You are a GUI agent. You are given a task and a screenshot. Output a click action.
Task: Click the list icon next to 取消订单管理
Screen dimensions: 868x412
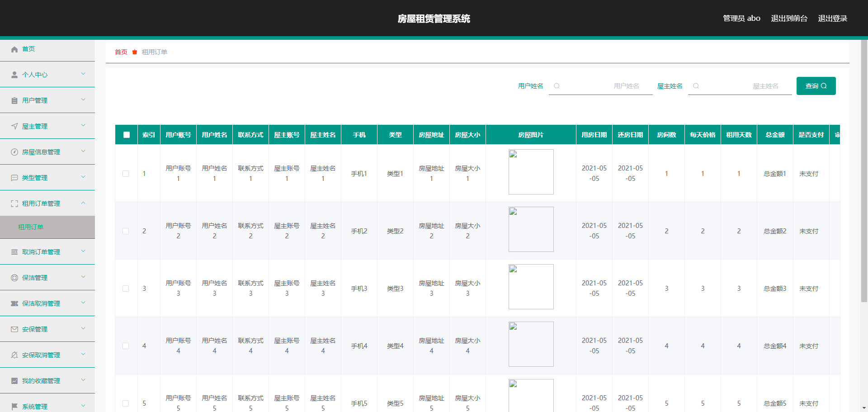click(x=14, y=252)
